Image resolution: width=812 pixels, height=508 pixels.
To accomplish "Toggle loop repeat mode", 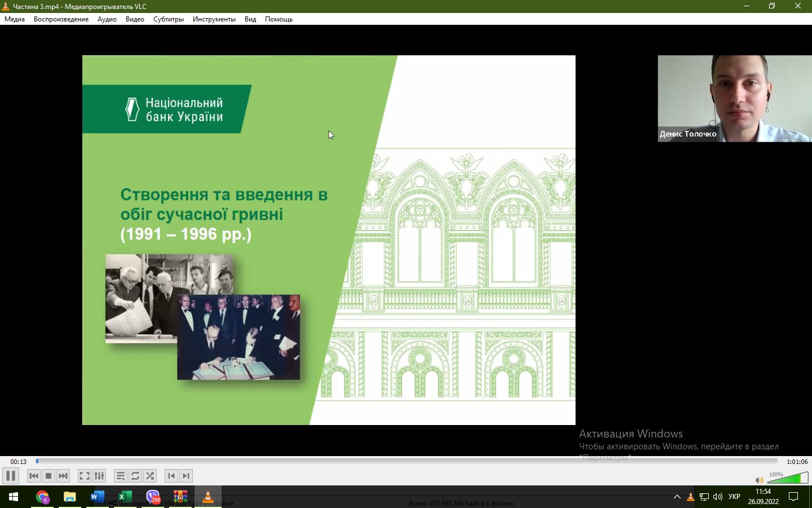I will pos(135,476).
